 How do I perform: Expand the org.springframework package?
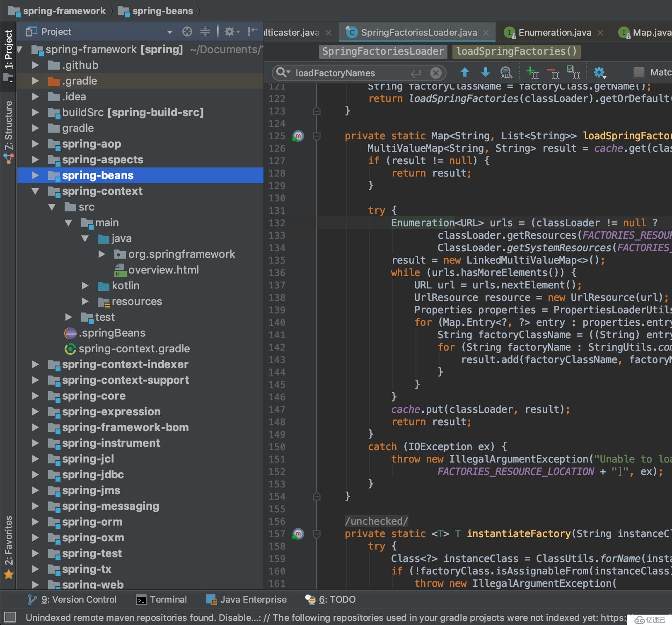[102, 254]
